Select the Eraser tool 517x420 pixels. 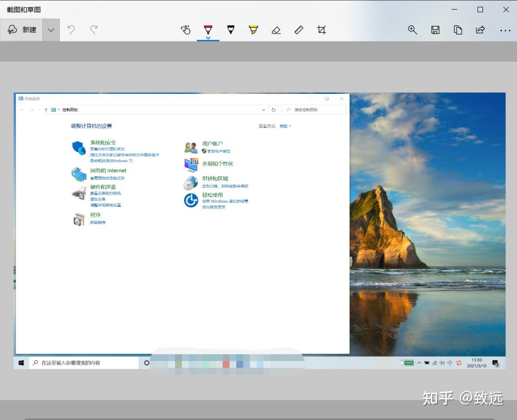276,30
